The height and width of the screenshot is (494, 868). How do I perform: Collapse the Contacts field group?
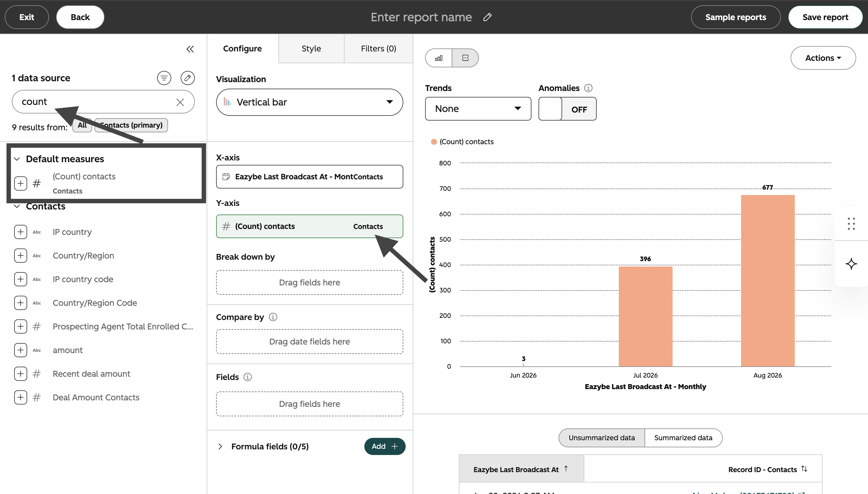[x=17, y=206]
